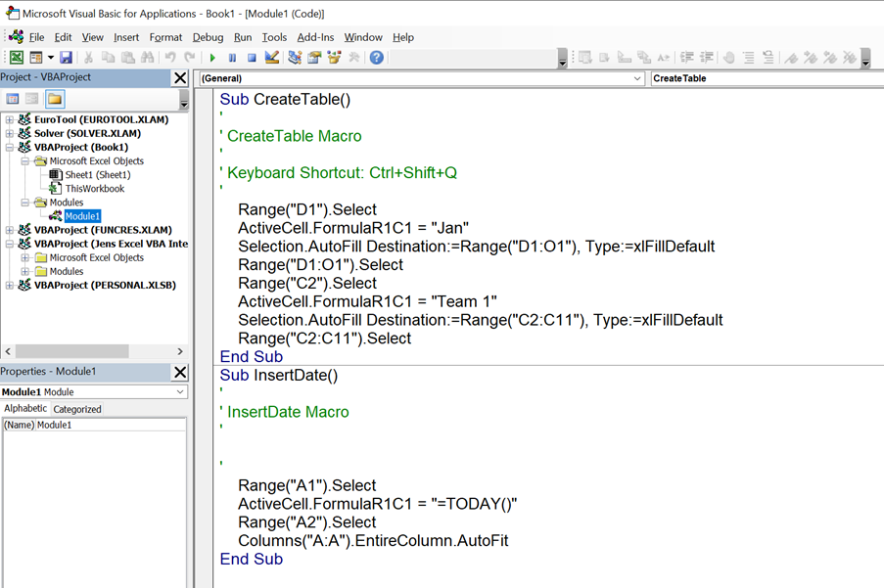884x588 pixels.
Task: Open Find with the binoculars icon
Action: pos(147,57)
